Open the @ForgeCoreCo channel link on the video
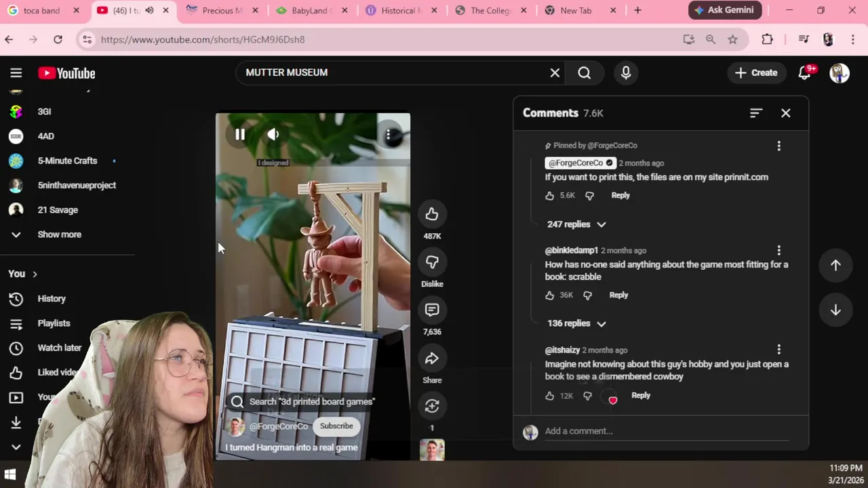 coord(279,426)
